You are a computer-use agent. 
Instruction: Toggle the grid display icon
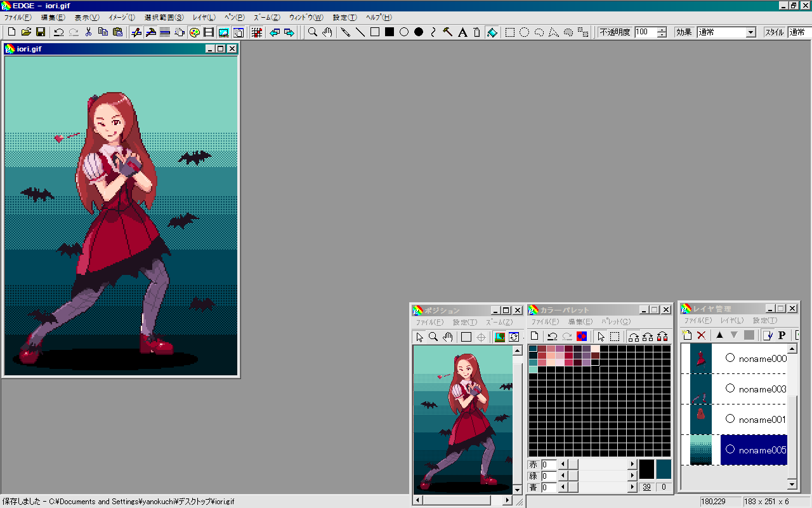pos(257,32)
